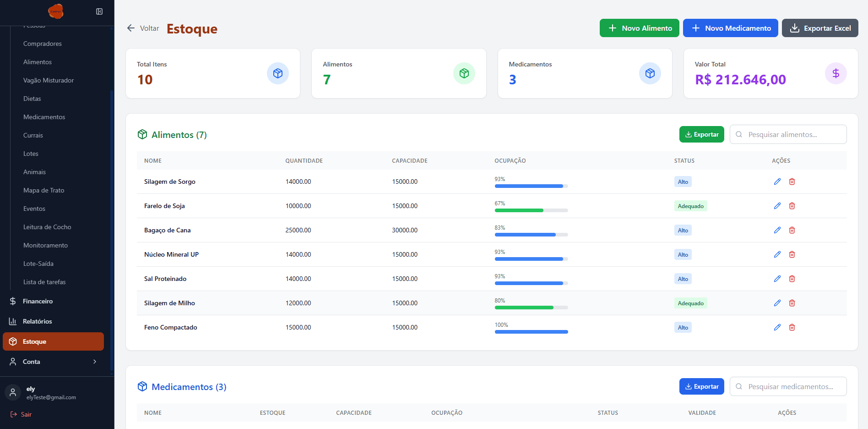This screenshot has height=429, width=868.
Task: Select Currais from the sidebar
Action: (x=33, y=135)
